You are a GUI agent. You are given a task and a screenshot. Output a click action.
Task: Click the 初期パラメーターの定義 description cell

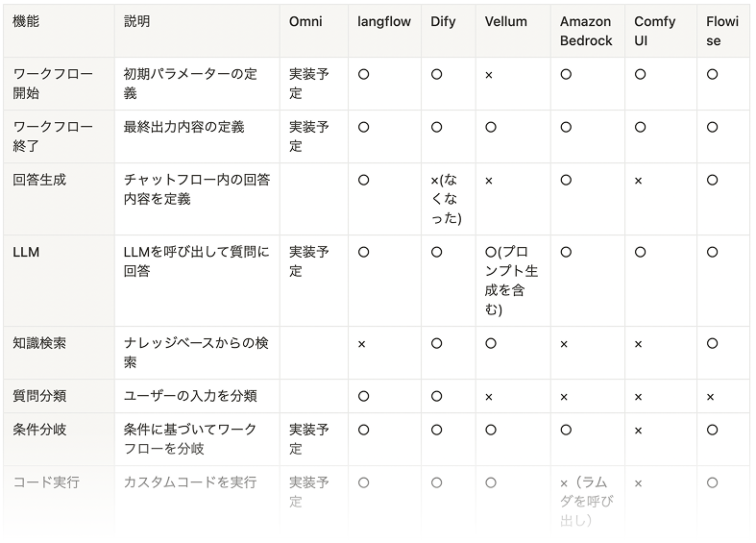[x=190, y=84]
